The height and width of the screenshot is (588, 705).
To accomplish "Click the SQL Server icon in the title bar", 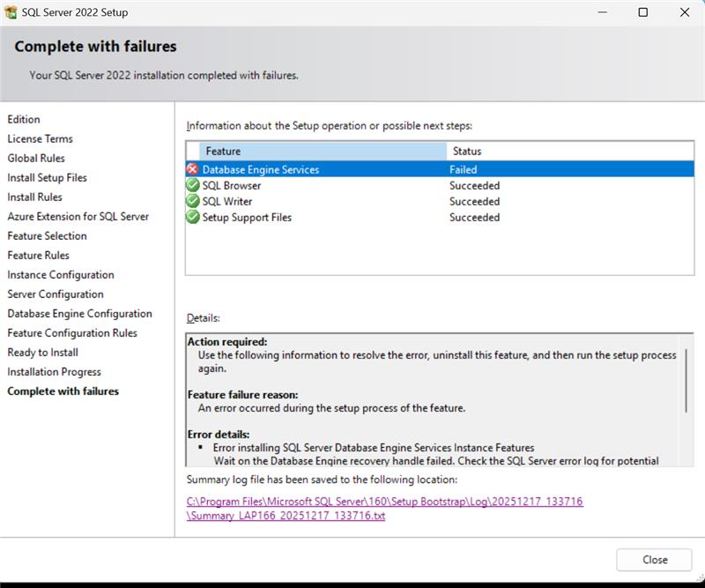I will point(12,12).
